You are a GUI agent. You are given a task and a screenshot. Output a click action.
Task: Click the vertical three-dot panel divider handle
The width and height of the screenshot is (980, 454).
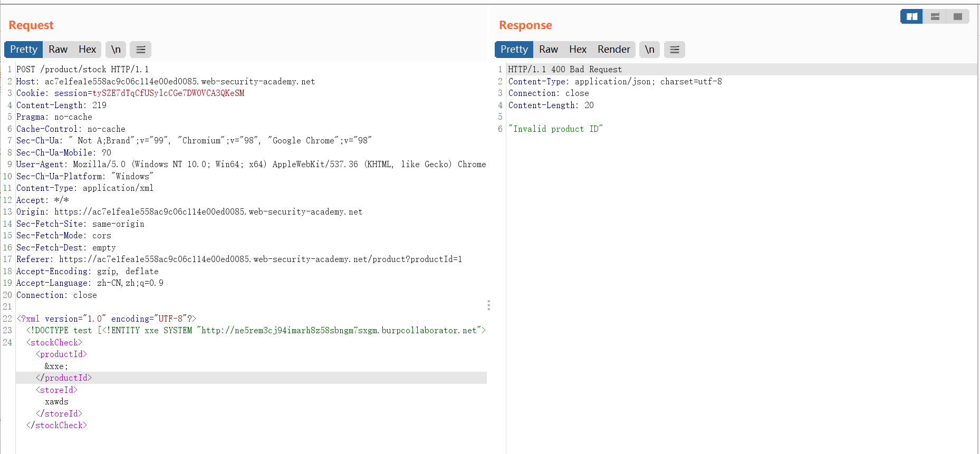point(488,305)
